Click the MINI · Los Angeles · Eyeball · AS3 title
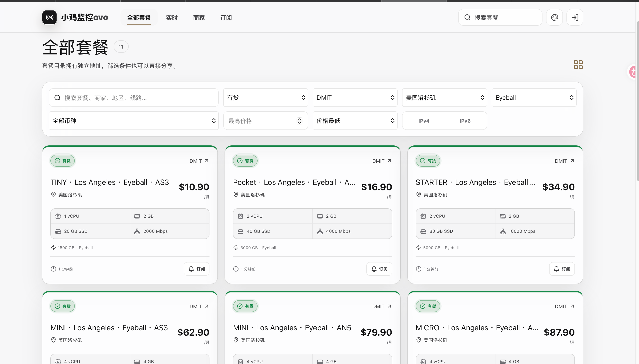The image size is (639, 364). tap(109, 328)
